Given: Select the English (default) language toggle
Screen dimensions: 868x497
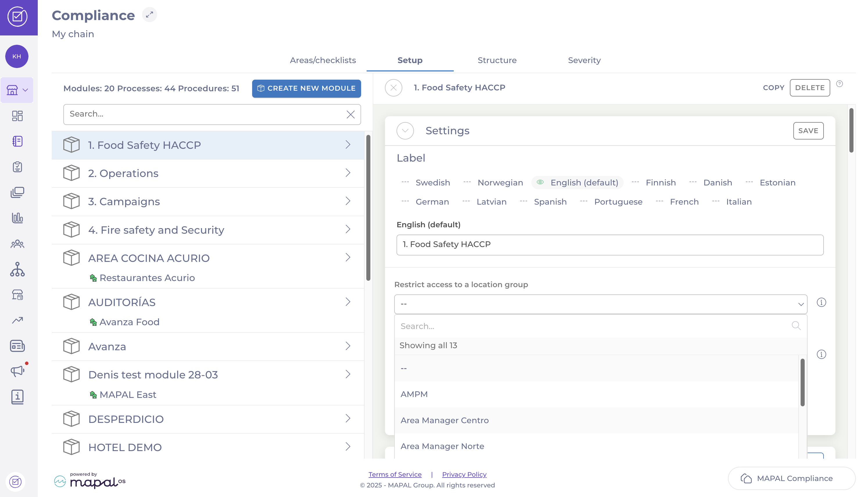Looking at the screenshot, I should pyautogui.click(x=577, y=183).
